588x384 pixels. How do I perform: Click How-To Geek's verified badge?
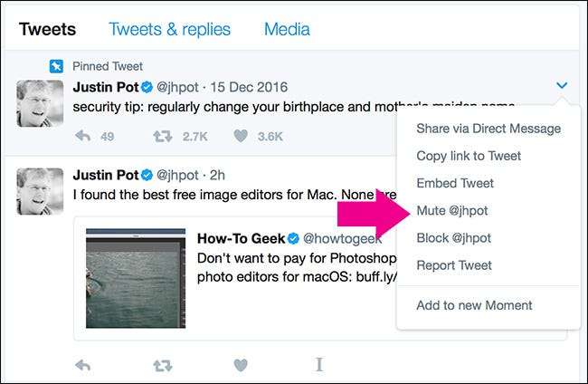pyautogui.click(x=293, y=238)
